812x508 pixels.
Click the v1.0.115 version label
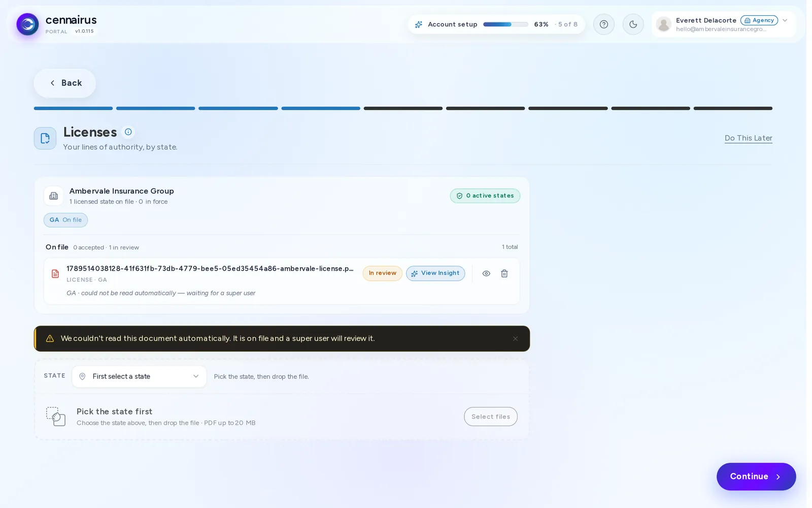(84, 31)
